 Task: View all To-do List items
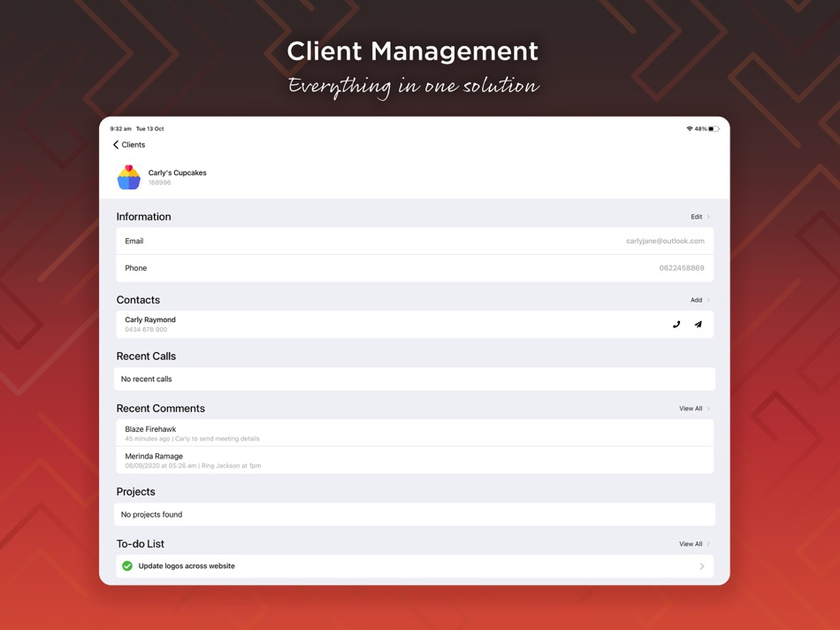pos(691,543)
